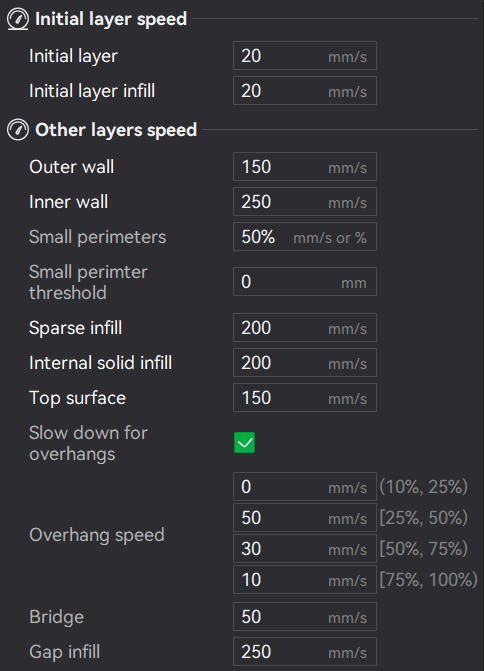Edit overhang speed for 10% to 25%

click(x=305, y=487)
